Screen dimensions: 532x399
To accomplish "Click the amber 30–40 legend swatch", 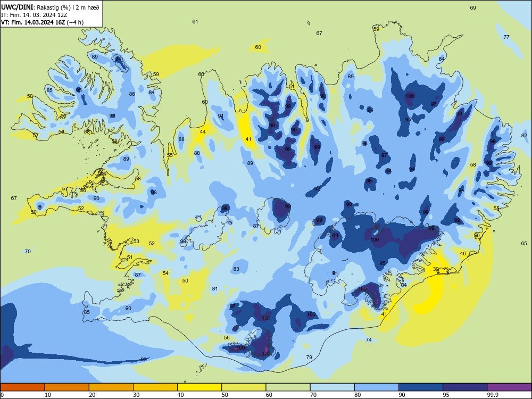I will (155, 387).
